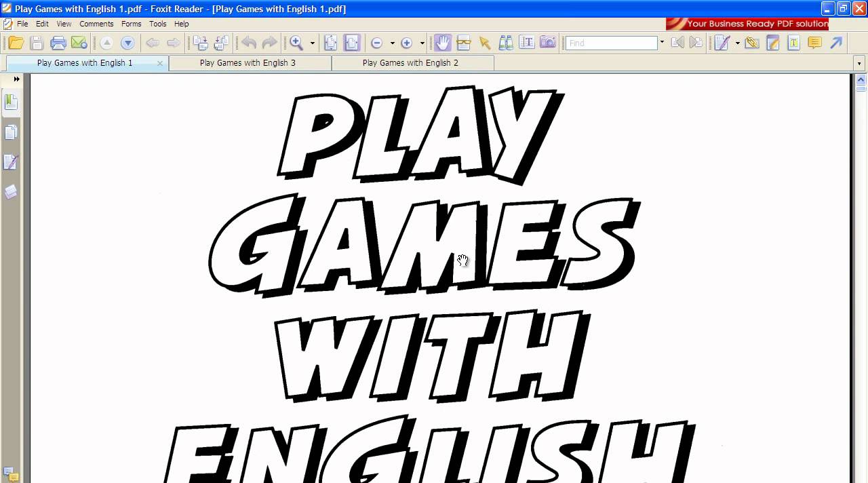The width and height of the screenshot is (868, 483).
Task: Click the Zoom In plus icon
Action: (x=407, y=43)
